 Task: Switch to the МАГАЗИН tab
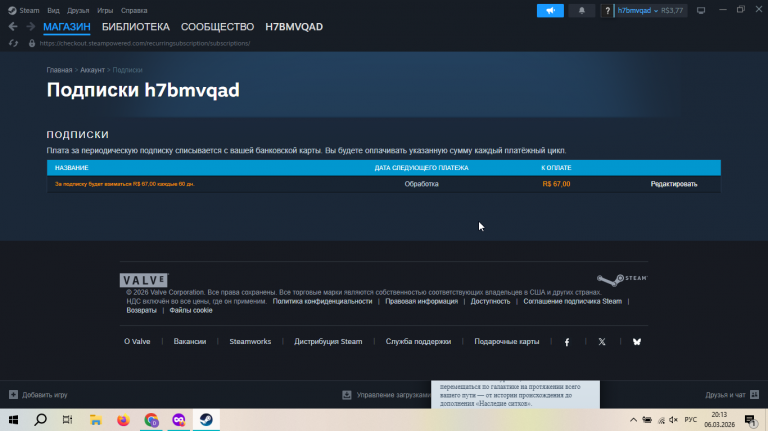67,27
